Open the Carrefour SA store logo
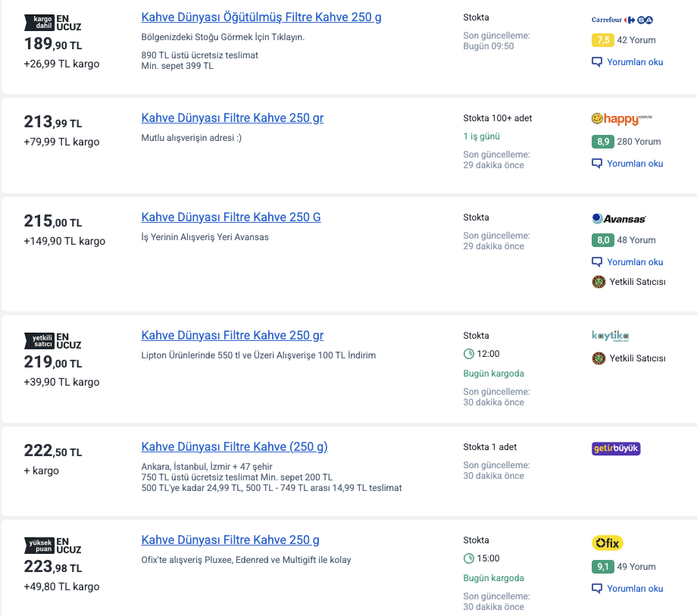This screenshot has width=697, height=616. pos(622,20)
